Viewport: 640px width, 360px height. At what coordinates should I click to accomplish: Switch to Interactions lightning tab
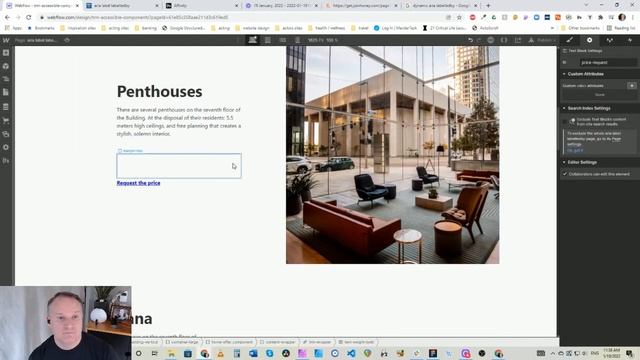[x=630, y=40]
